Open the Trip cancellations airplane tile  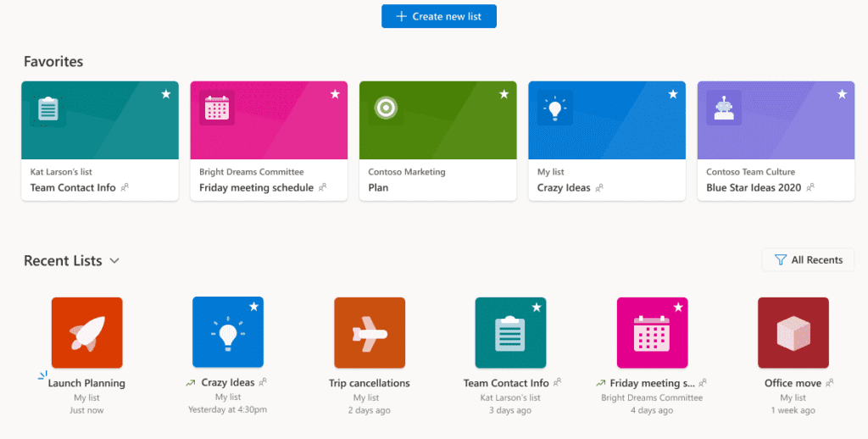(370, 333)
